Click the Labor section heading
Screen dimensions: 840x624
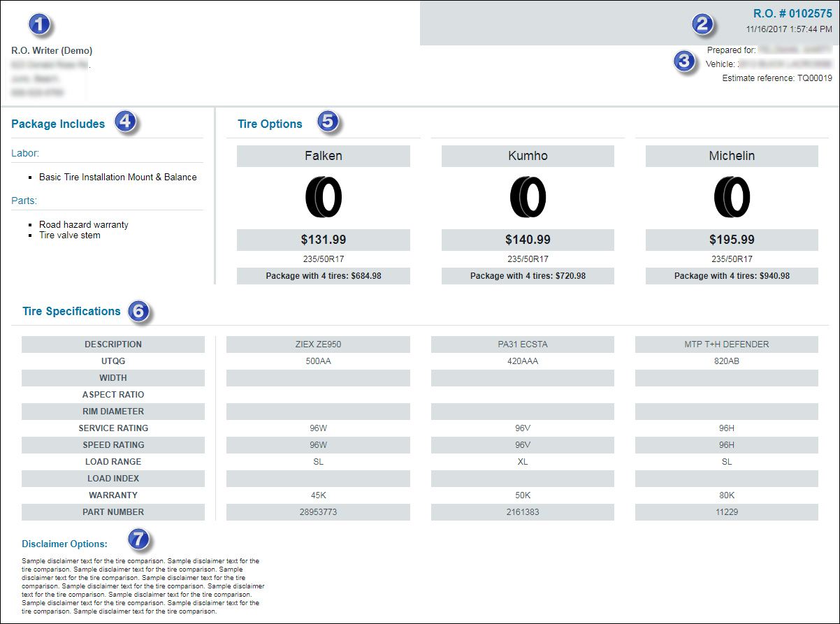point(25,153)
